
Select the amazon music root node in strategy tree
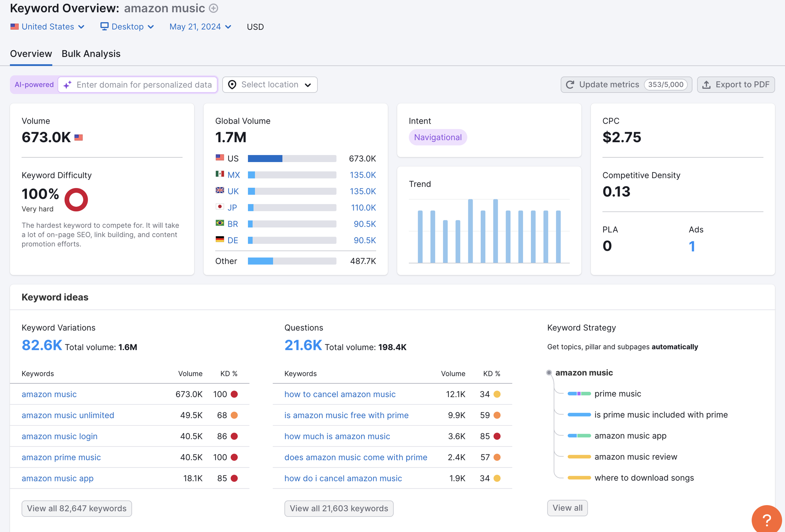584,373
